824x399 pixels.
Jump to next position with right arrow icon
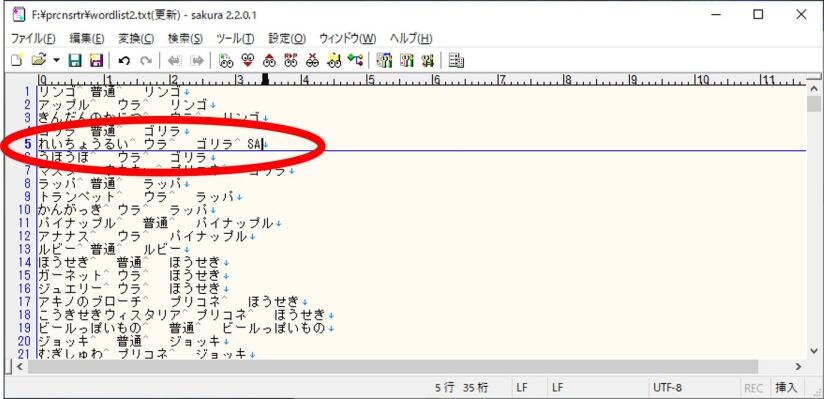click(197, 60)
